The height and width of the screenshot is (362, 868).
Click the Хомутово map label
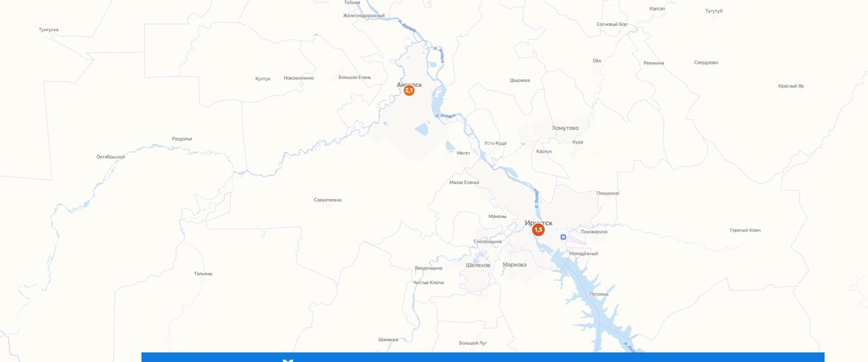[565, 128]
